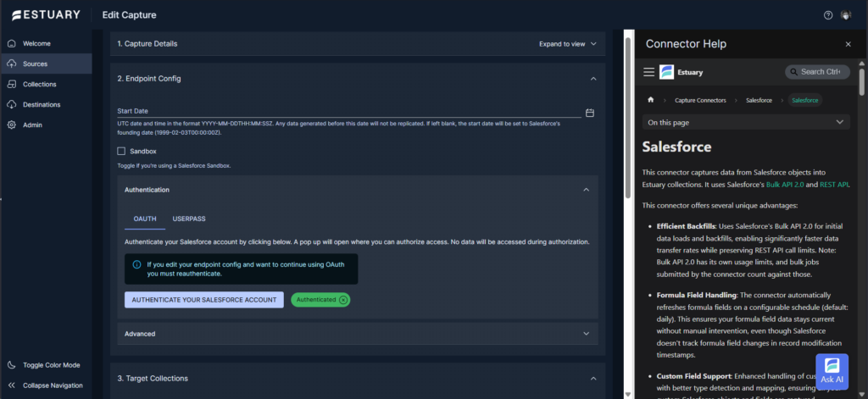This screenshot has width=868, height=399.
Task: Open the user avatar menu
Action: pos(845,15)
